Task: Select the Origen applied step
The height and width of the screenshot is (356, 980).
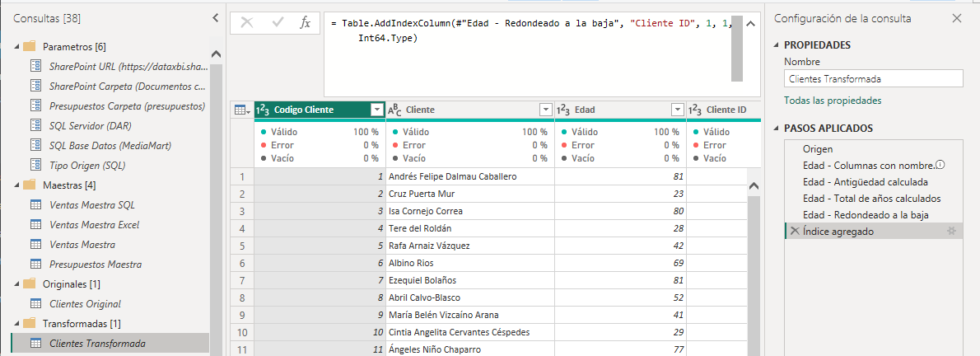Action: (817, 149)
